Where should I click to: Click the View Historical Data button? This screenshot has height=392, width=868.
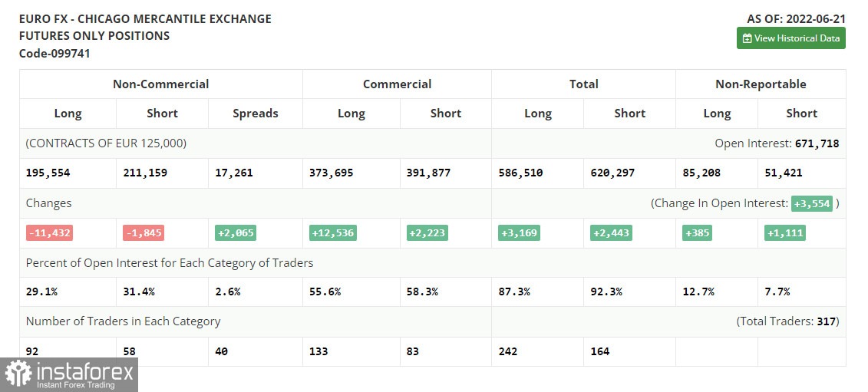pos(790,38)
